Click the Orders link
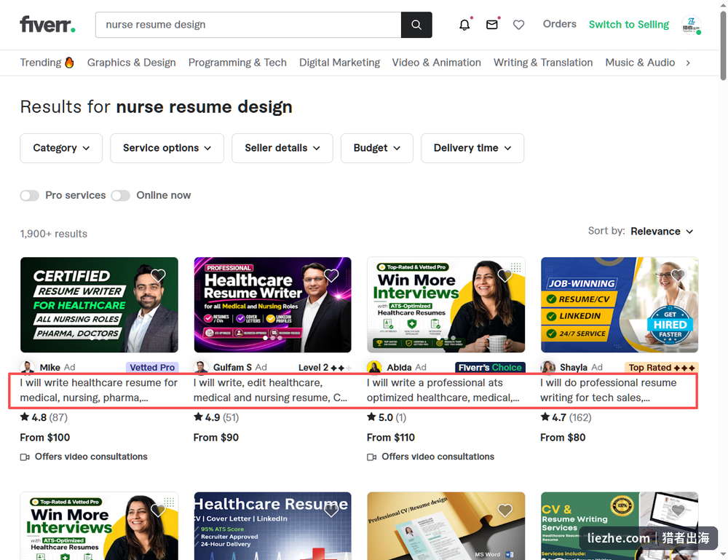 [559, 24]
